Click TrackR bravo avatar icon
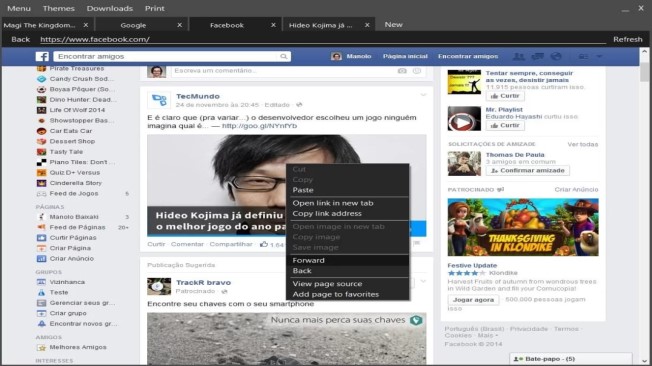This screenshot has height=366, width=652. (x=159, y=286)
